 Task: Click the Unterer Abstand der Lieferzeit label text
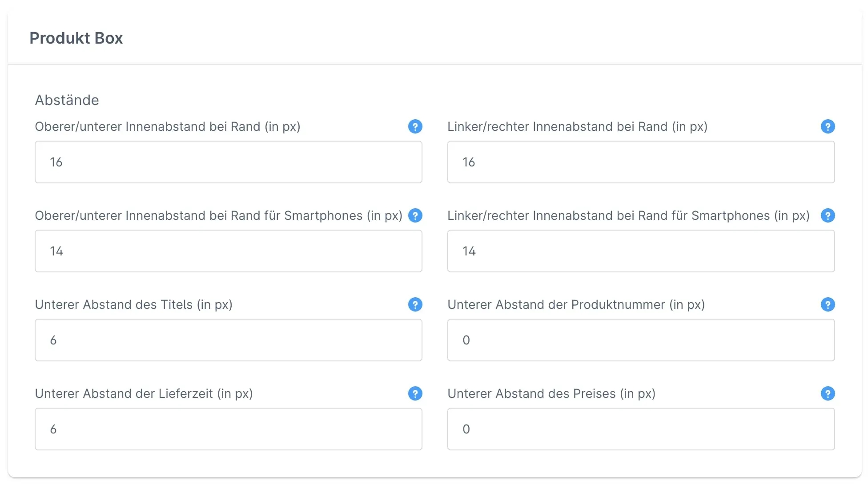pyautogui.click(x=144, y=394)
